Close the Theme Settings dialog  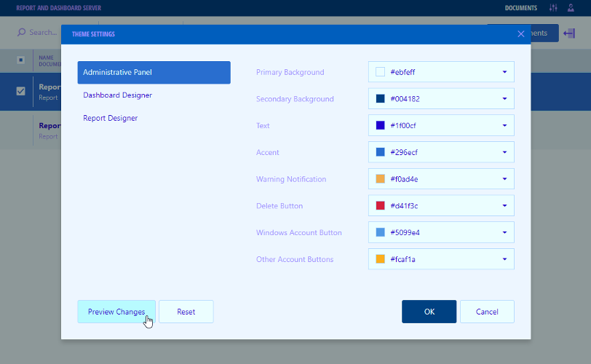pyautogui.click(x=520, y=33)
